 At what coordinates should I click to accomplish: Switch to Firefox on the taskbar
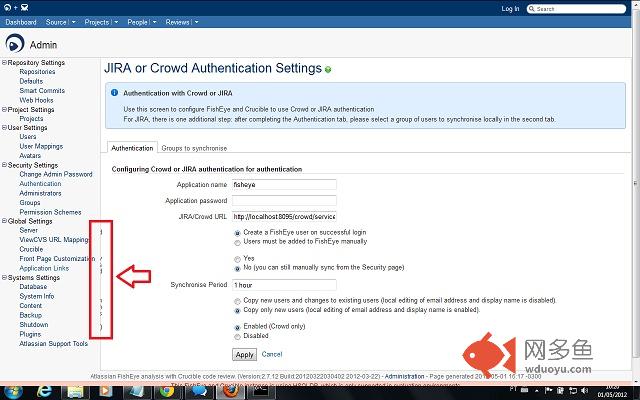(x=230, y=392)
